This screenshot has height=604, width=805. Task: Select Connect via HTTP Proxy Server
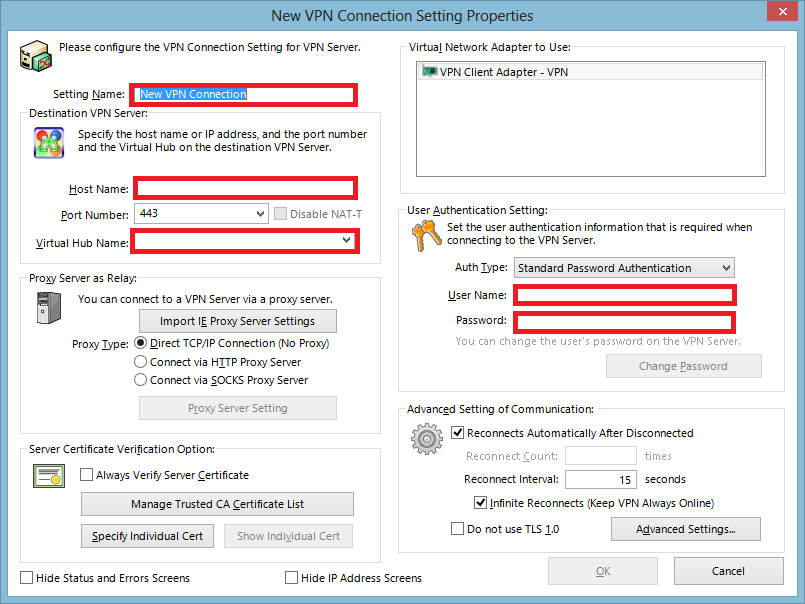(140, 362)
